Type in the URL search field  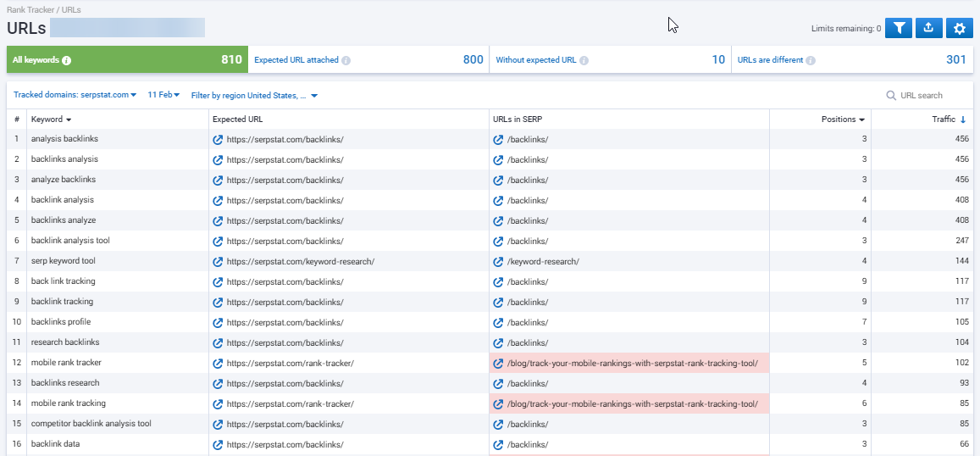[x=927, y=96]
